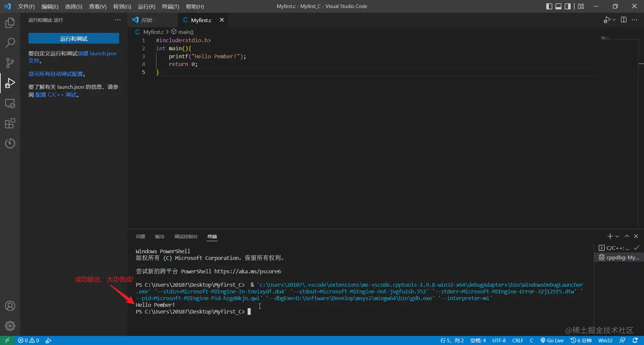Click main() in the breadcrumb
The image size is (644, 345).
coord(186,32)
